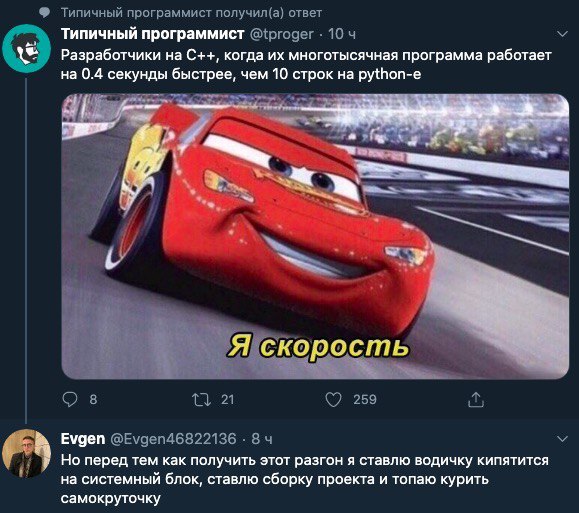Expand the tweet options chevron for tproger

pos(562,34)
